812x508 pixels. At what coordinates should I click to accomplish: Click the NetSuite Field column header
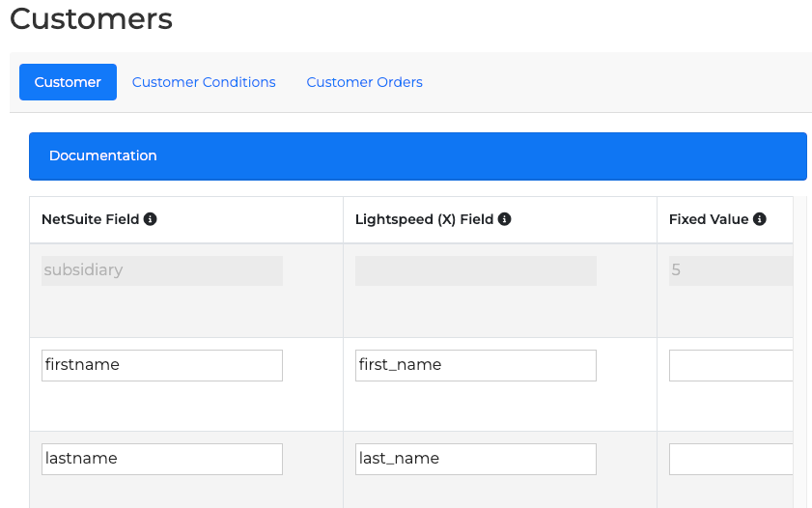pos(90,219)
